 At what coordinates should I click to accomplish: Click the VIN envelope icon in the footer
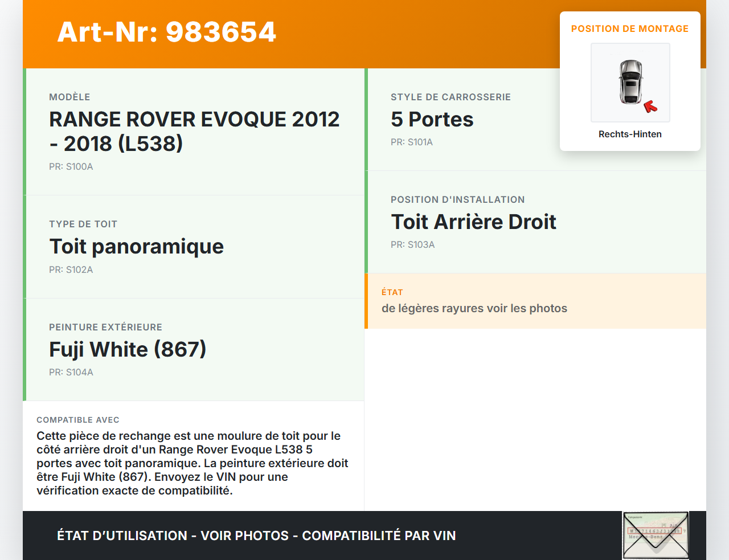[x=656, y=536]
